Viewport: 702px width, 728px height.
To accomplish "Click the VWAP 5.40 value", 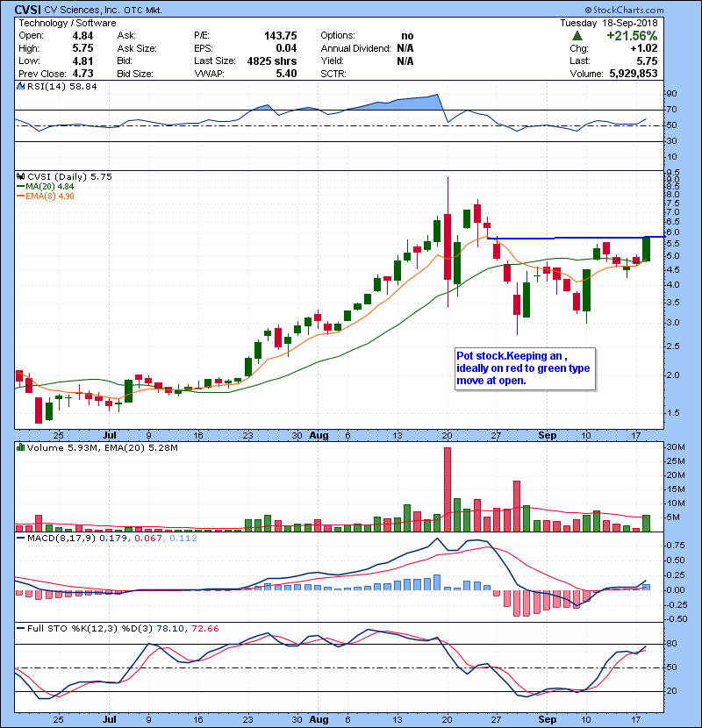I will (286, 74).
